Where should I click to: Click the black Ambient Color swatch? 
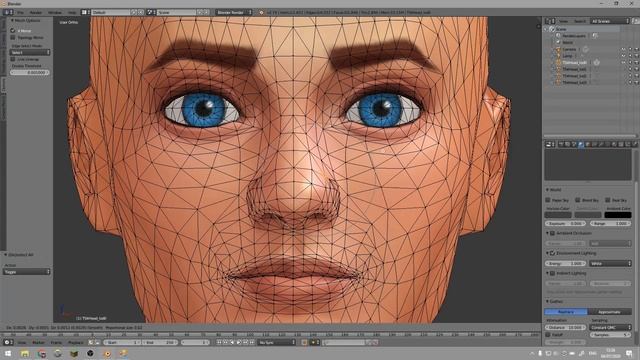[x=618, y=215]
